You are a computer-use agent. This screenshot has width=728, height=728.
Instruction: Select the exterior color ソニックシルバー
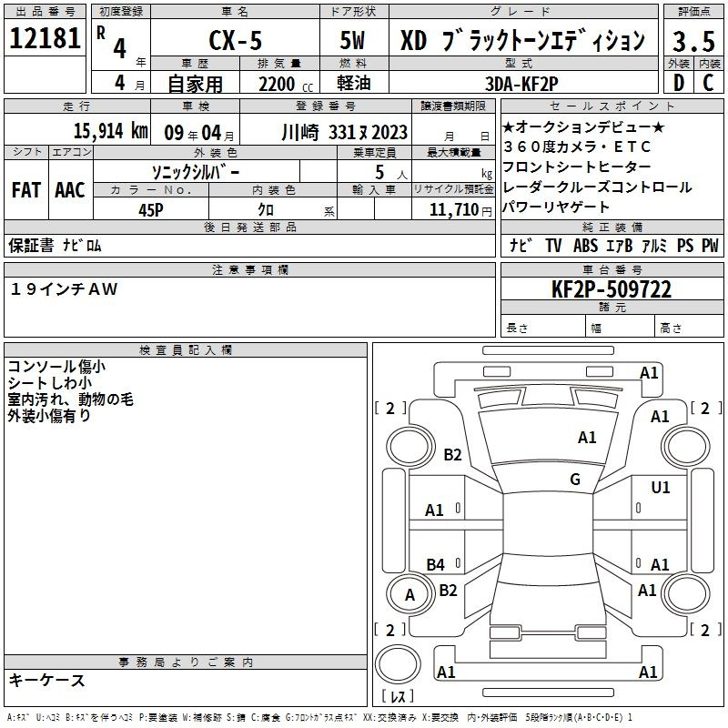coord(196,172)
